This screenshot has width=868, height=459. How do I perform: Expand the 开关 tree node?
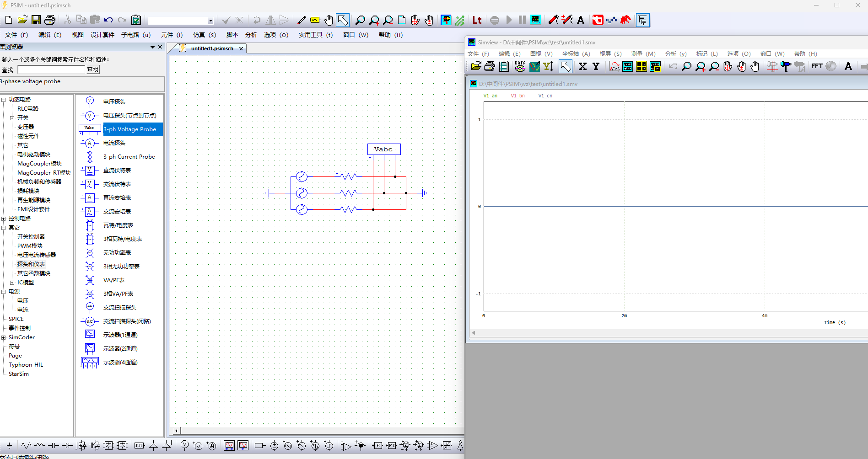coord(12,118)
